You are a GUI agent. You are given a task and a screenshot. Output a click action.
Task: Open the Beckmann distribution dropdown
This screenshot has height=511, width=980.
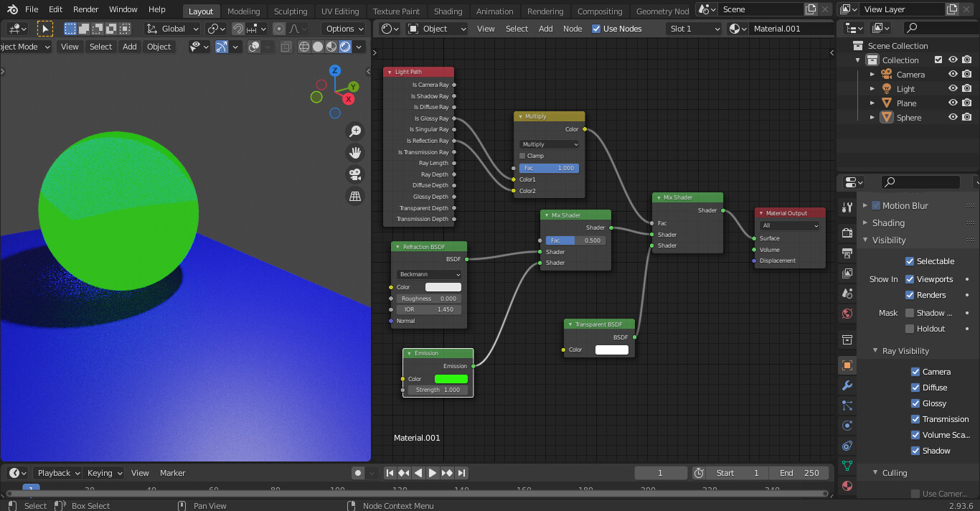click(428, 274)
